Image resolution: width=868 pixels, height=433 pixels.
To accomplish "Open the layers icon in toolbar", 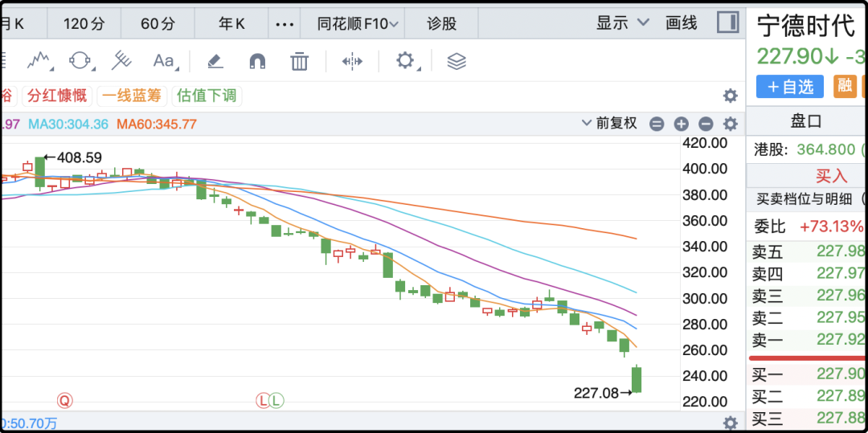I will pos(457,61).
